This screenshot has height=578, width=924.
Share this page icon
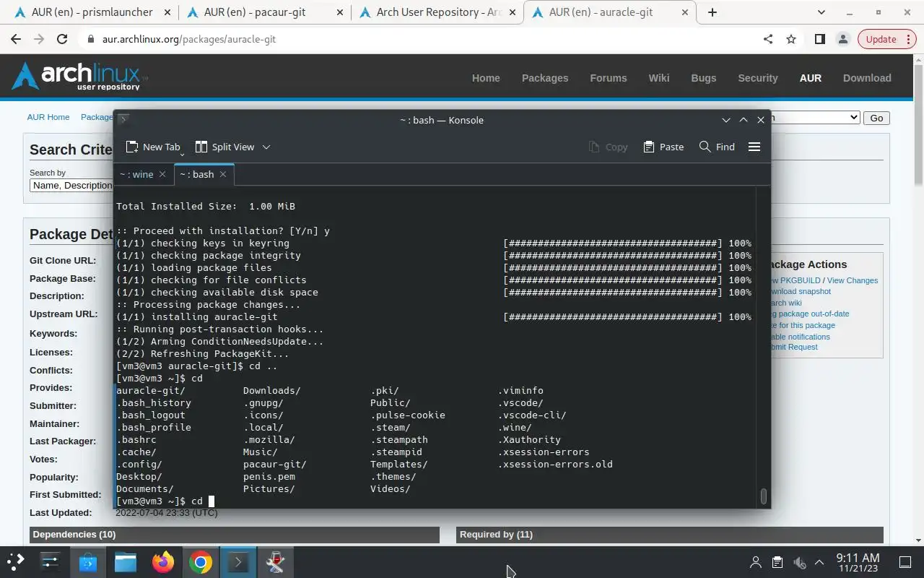767,39
